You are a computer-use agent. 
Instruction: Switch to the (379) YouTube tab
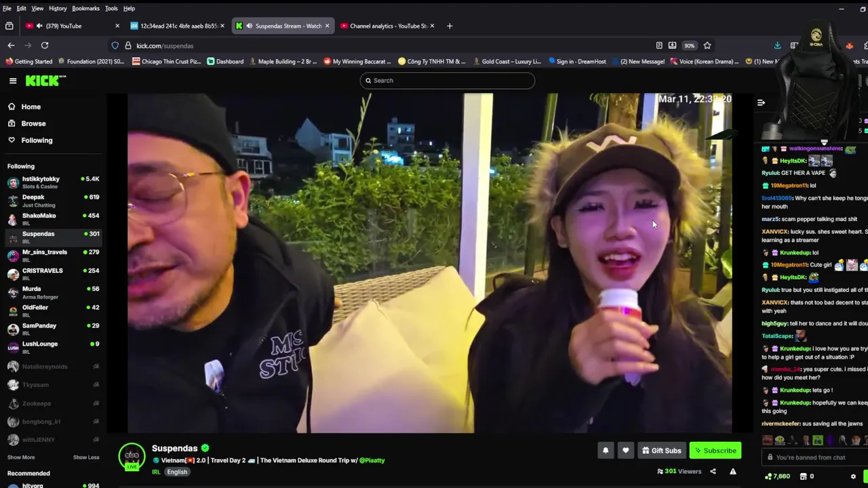pos(71,26)
